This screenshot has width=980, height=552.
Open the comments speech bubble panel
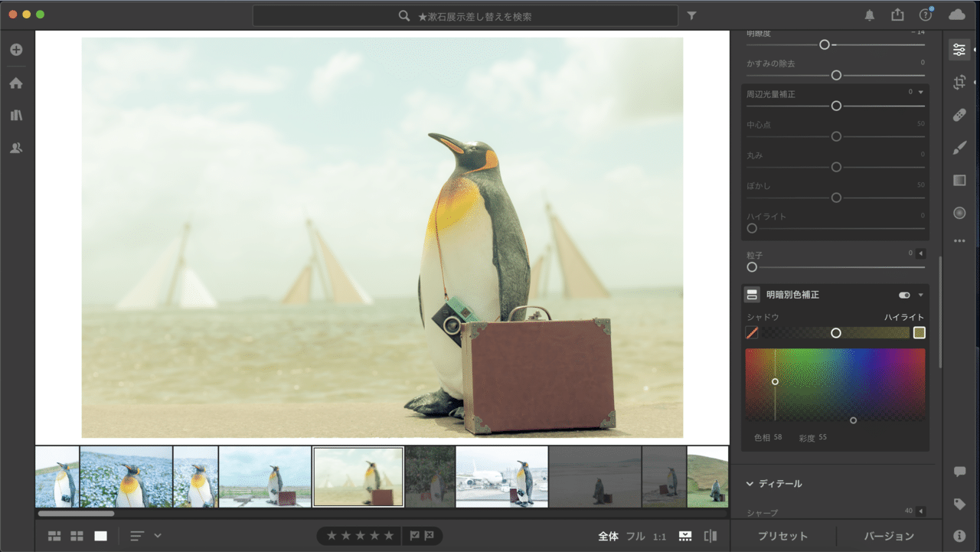959,472
